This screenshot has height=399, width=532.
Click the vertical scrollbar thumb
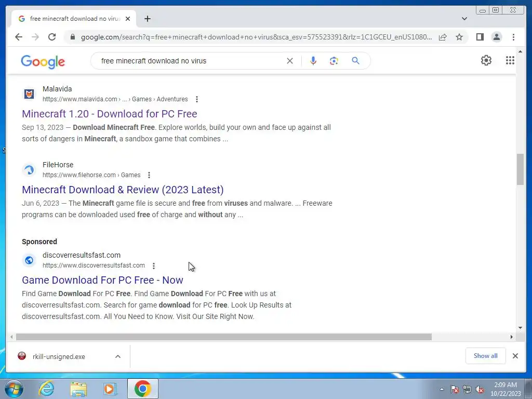[520, 169]
